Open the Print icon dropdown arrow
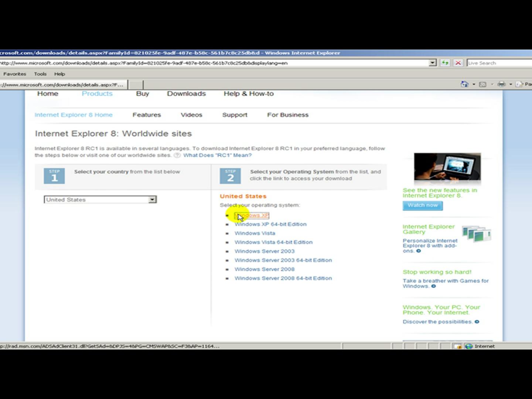532x399 pixels. click(511, 84)
